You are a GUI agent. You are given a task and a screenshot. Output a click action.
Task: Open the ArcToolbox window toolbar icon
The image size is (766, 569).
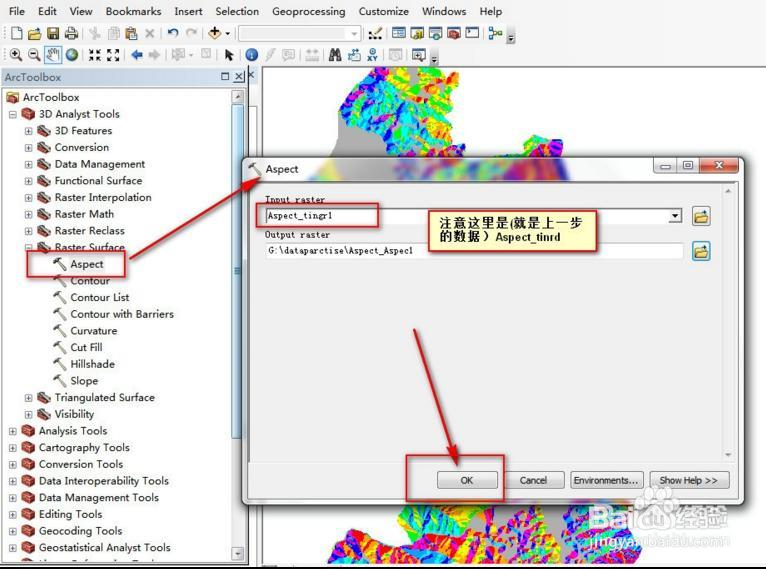(454, 33)
